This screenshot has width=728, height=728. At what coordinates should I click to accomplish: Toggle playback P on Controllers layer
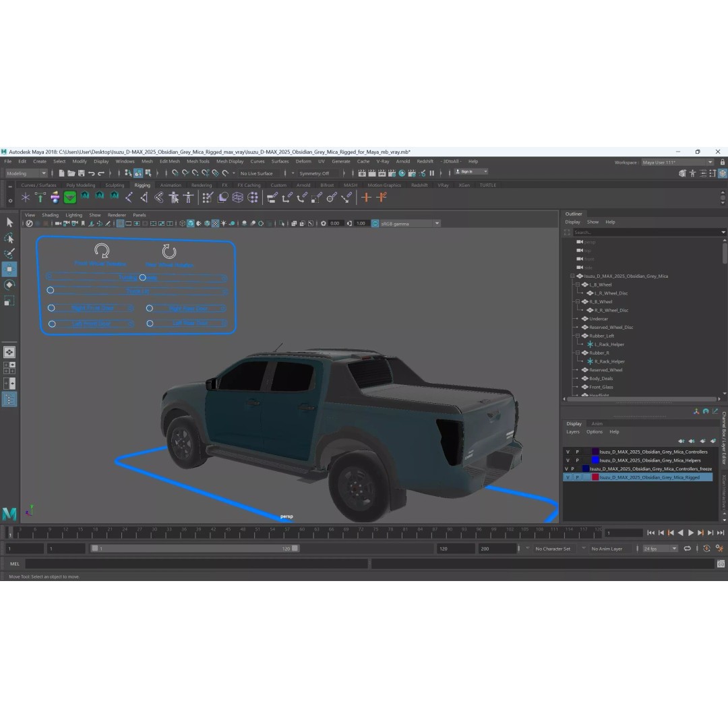tap(577, 452)
